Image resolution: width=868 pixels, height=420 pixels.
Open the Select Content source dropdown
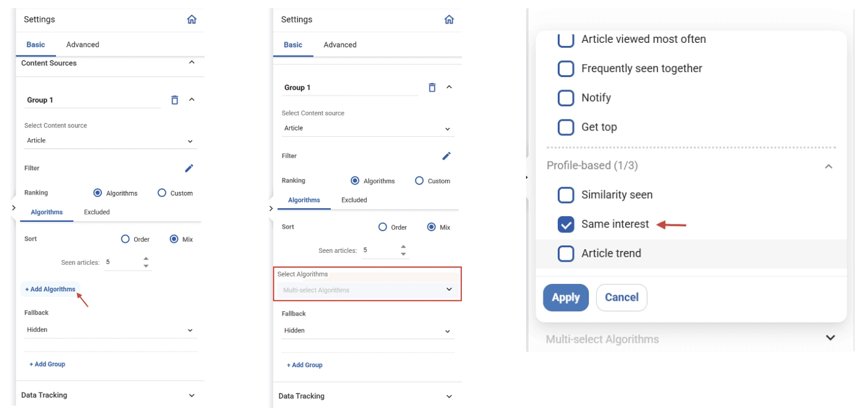(110, 140)
